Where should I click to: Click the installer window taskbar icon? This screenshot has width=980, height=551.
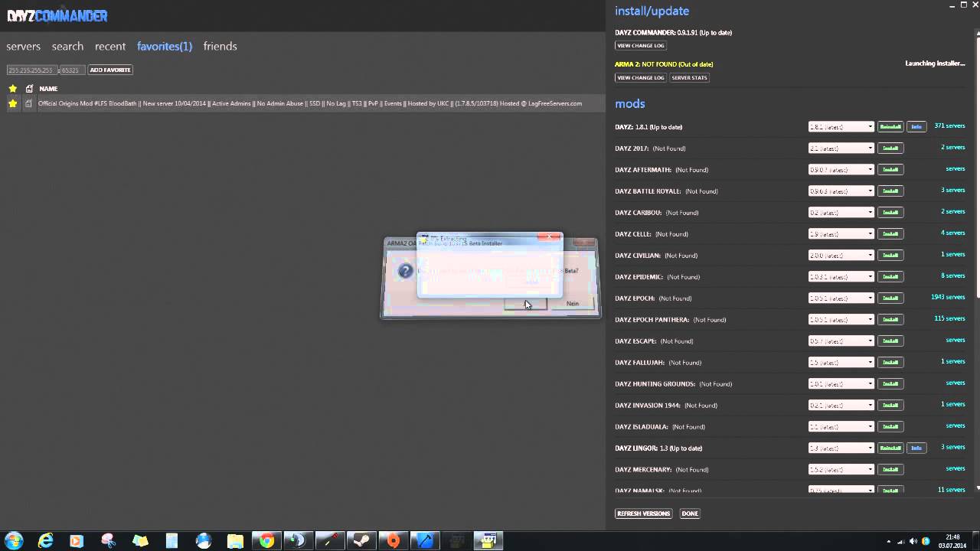pyautogui.click(x=488, y=541)
